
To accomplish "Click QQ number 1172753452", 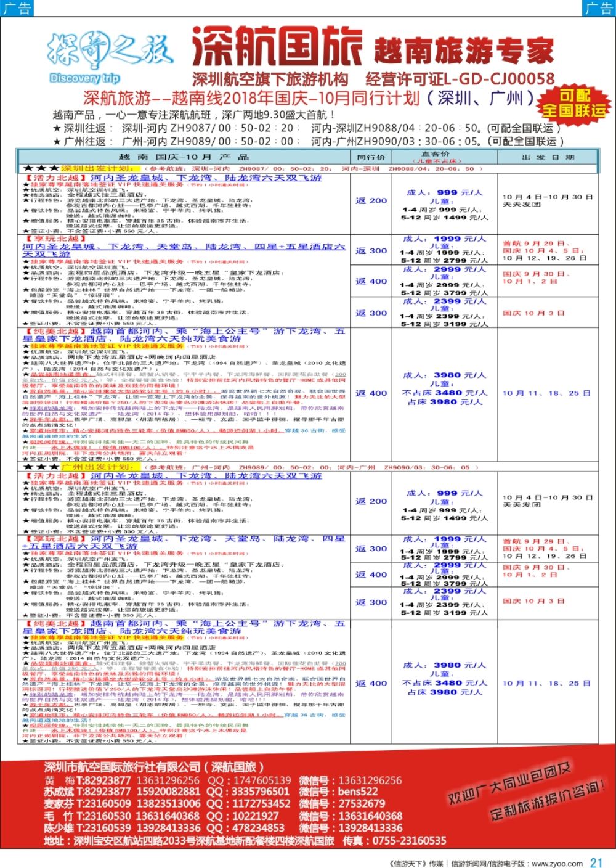I will pyautogui.click(x=261, y=804).
